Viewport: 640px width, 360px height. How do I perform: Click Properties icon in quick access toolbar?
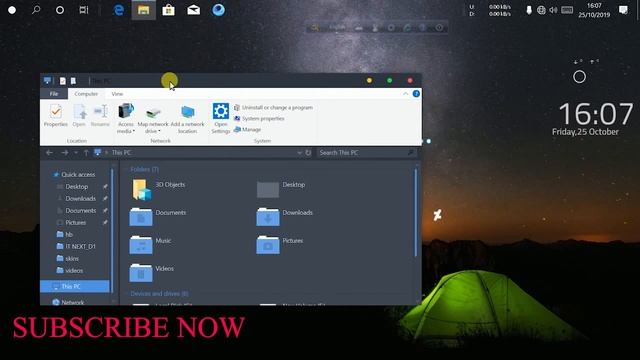pyautogui.click(x=63, y=81)
